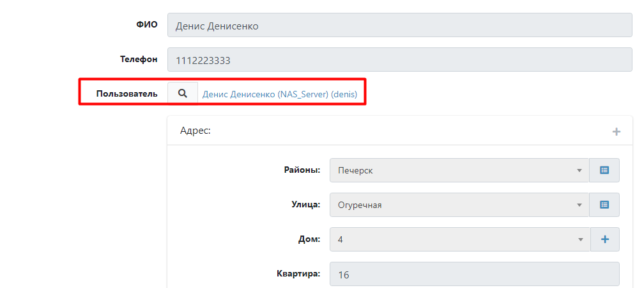
Task: Click the Дом: label
Action: tap(309, 239)
